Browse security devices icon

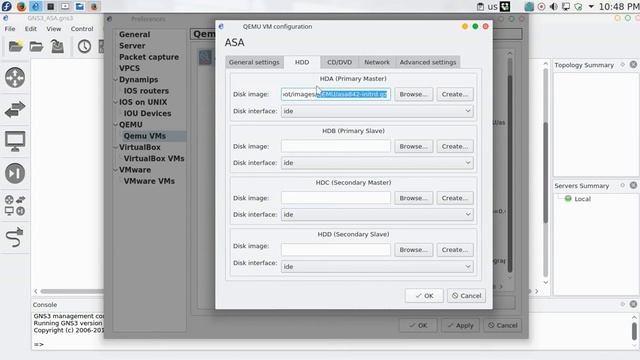[15, 173]
